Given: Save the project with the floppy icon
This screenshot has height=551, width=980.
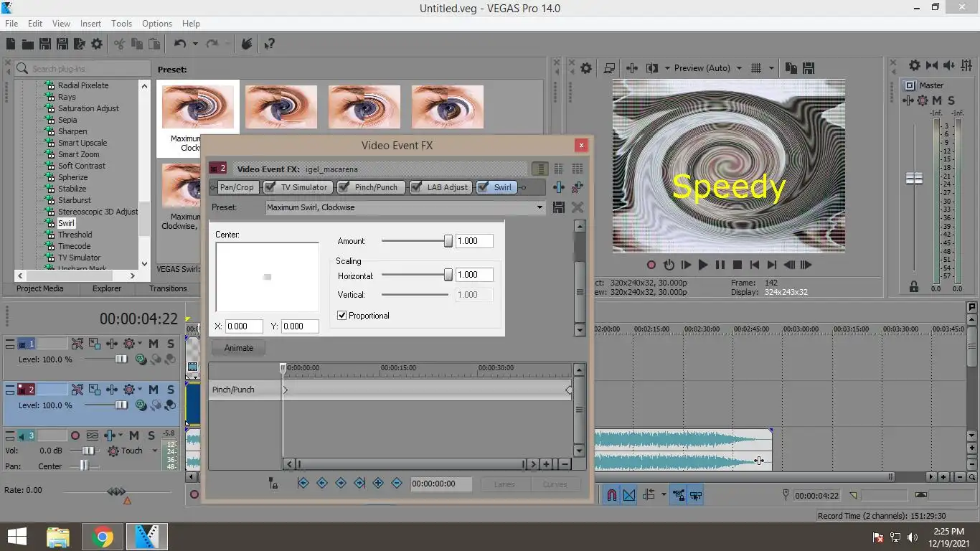Looking at the screenshot, I should (x=45, y=44).
